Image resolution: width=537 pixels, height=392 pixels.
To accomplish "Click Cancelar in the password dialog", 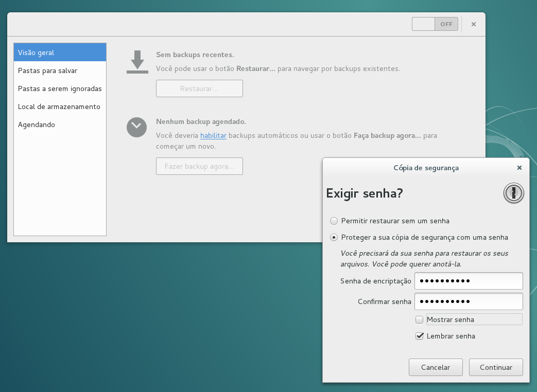I will 435,367.
